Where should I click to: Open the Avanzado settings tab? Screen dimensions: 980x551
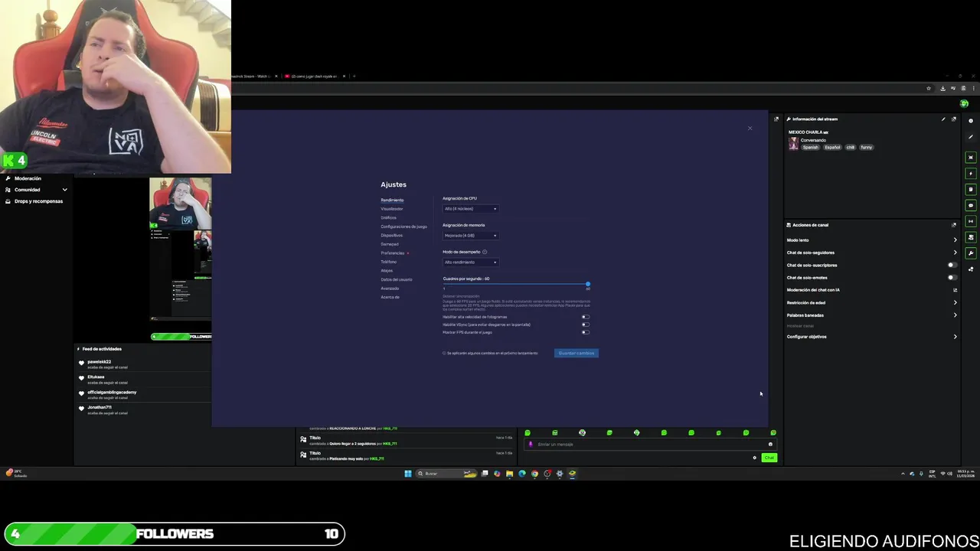pos(390,289)
